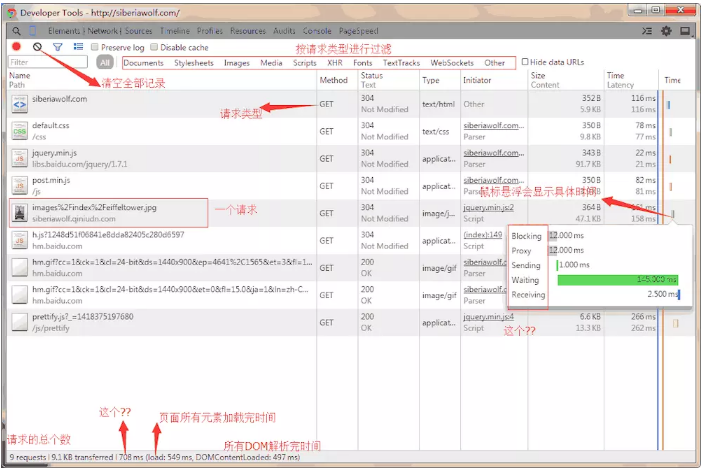This screenshot has height=470, width=708.
Task: Click the Eiffel tower jpg thumbnail icon
Action: (19, 212)
